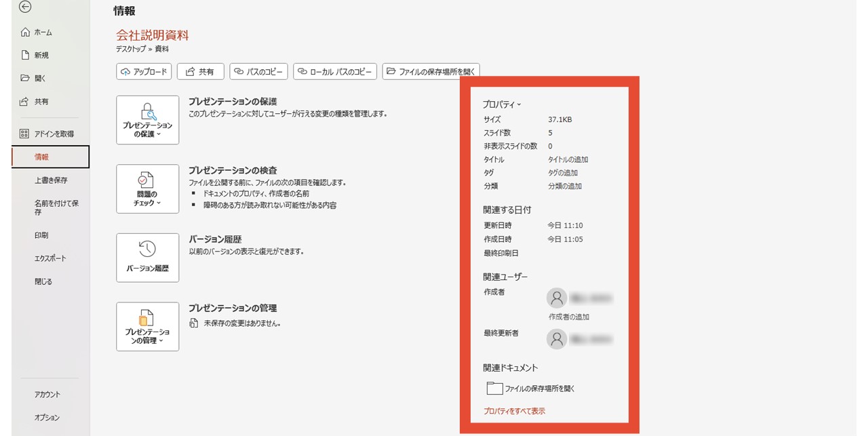Screen dimensions: 868x436
Task: Click the デスクトップ » 資料 path text
Action: [142, 49]
